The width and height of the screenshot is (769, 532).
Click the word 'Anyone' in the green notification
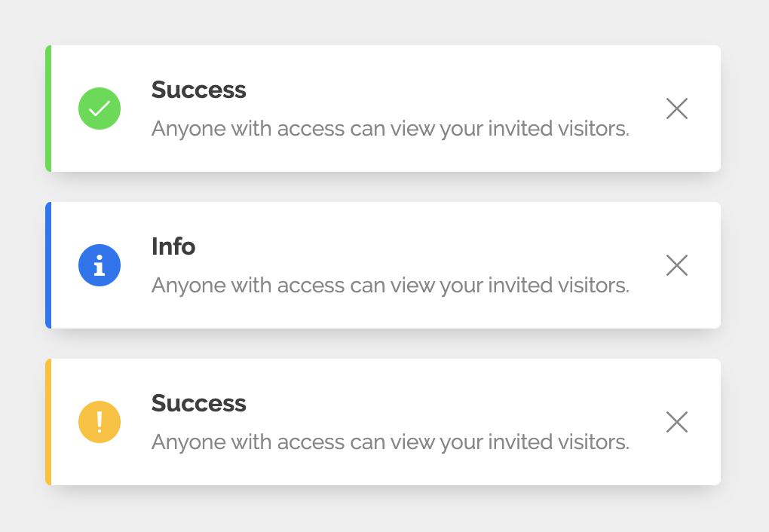[x=188, y=130]
